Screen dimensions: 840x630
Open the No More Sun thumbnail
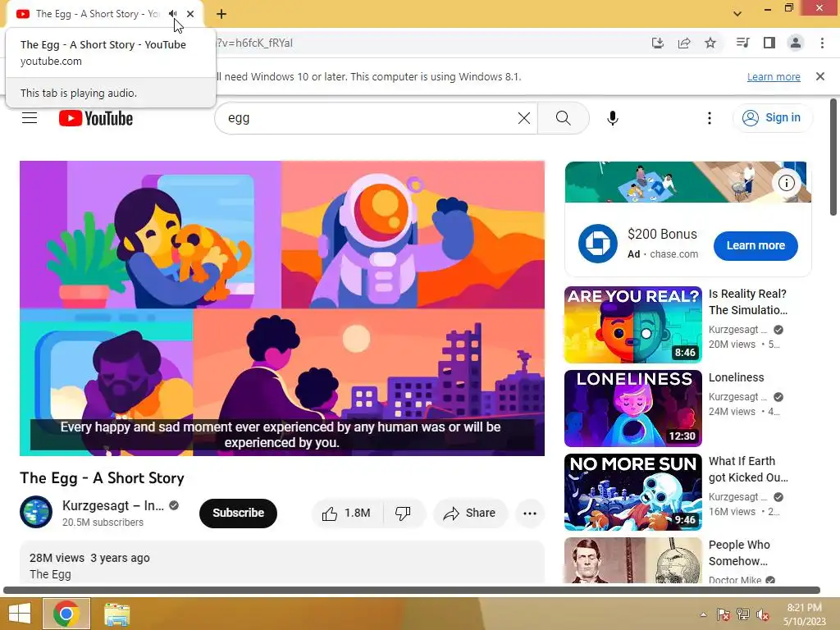pyautogui.click(x=632, y=492)
